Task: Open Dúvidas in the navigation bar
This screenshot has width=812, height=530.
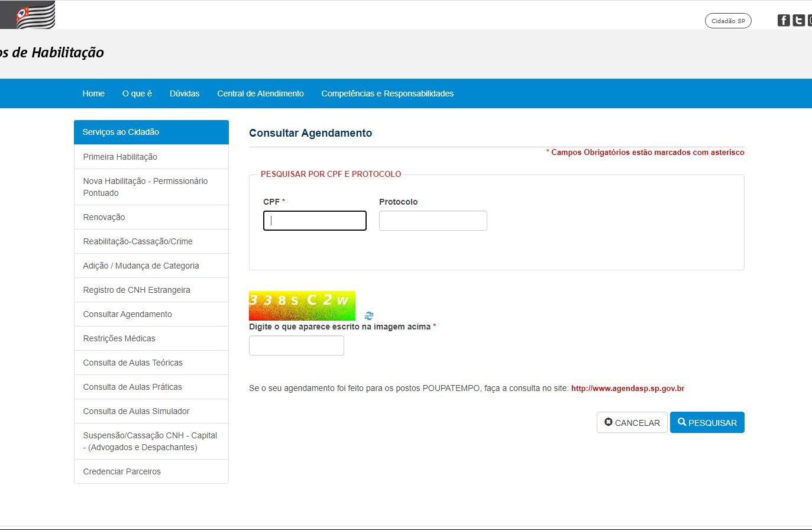Action: pyautogui.click(x=185, y=93)
